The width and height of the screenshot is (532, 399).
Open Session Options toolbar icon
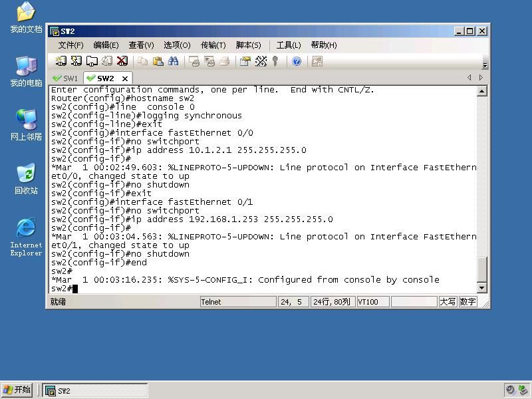(x=245, y=61)
